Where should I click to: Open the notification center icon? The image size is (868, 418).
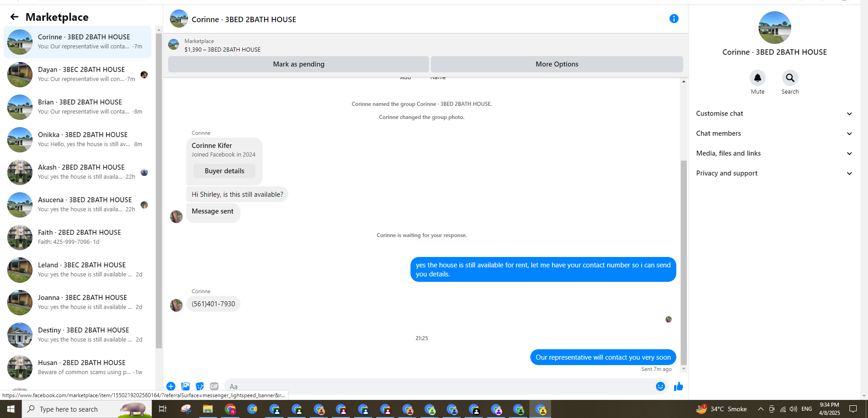tap(853, 409)
